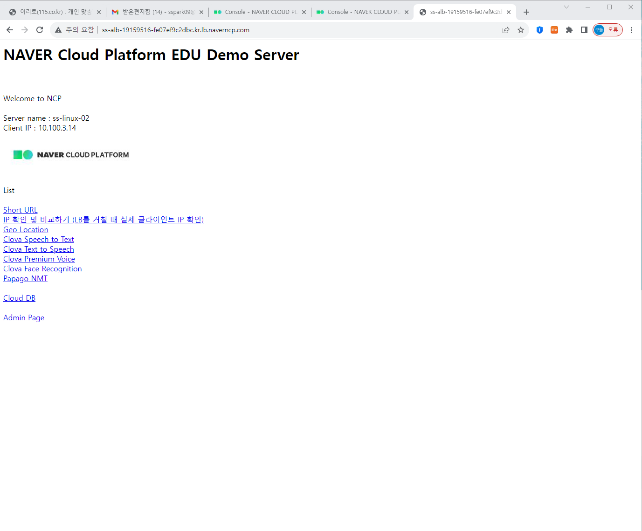Image resolution: width=642 pixels, height=531 pixels.
Task: Open the Bitwarden shield extension
Action: pos(540,30)
